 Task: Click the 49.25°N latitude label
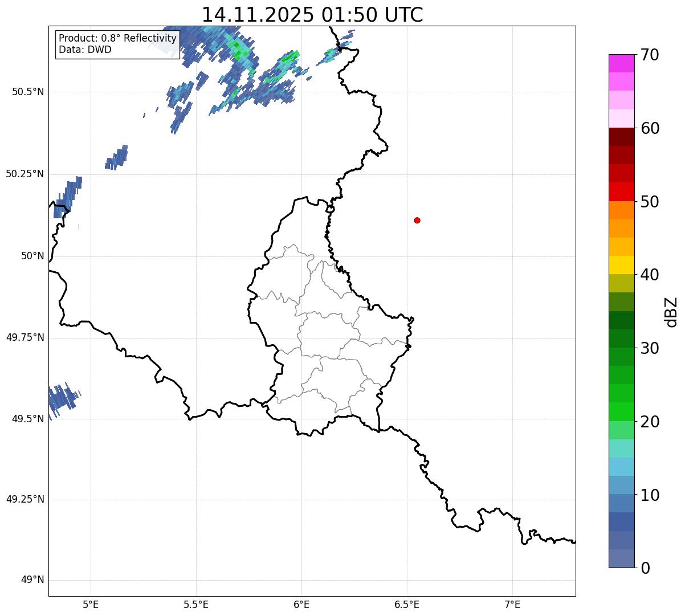pyautogui.click(x=25, y=500)
